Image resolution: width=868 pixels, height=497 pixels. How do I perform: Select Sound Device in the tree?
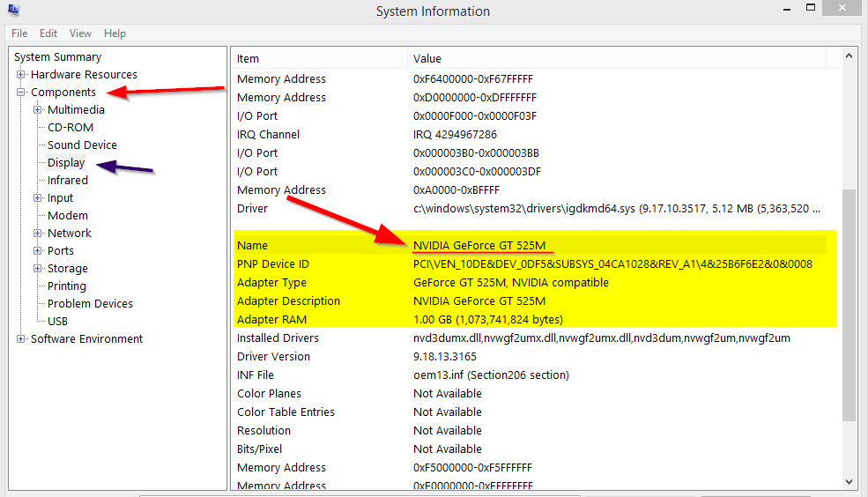coord(82,145)
